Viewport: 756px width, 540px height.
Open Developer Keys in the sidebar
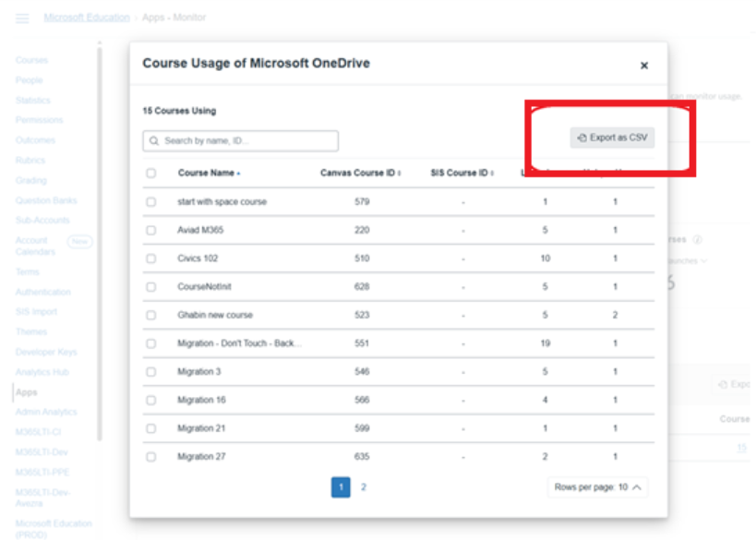click(x=46, y=352)
